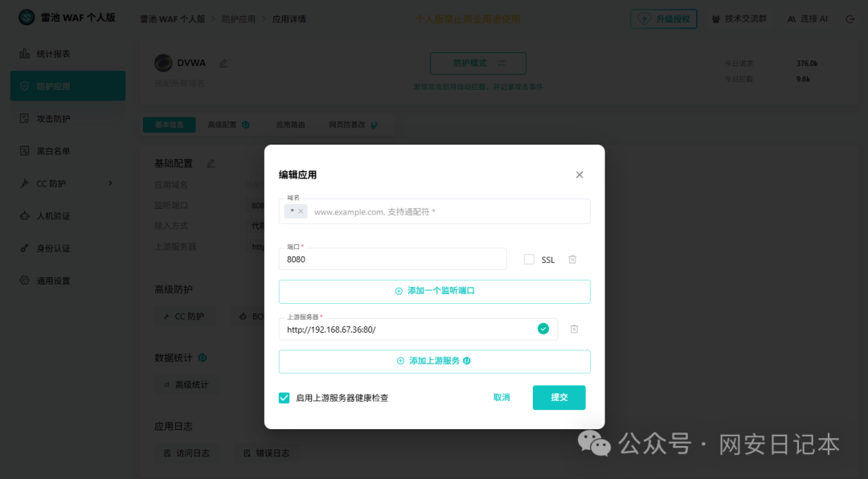868x479 pixels.
Task: Open 人机验证 in the sidebar
Action: [x=68, y=215]
